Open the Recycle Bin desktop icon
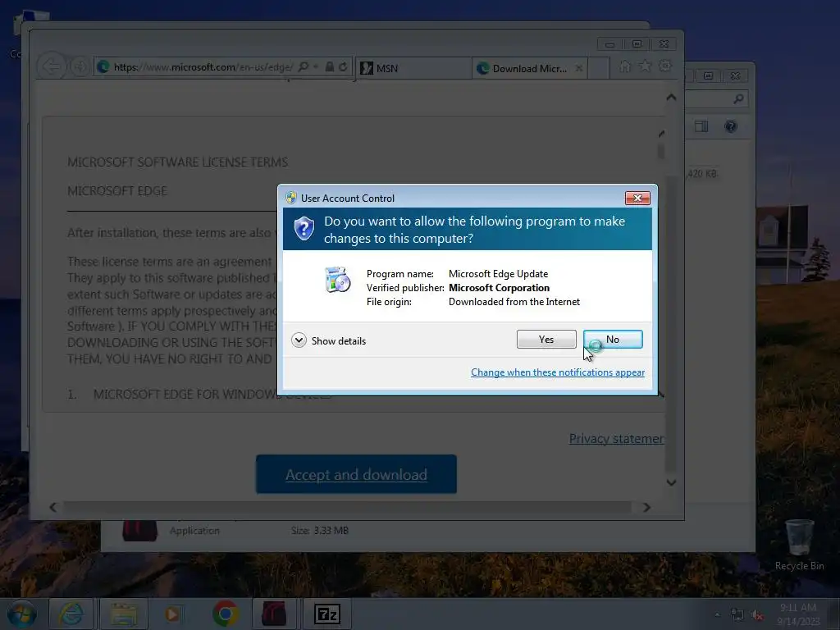840x630 pixels. (799, 545)
